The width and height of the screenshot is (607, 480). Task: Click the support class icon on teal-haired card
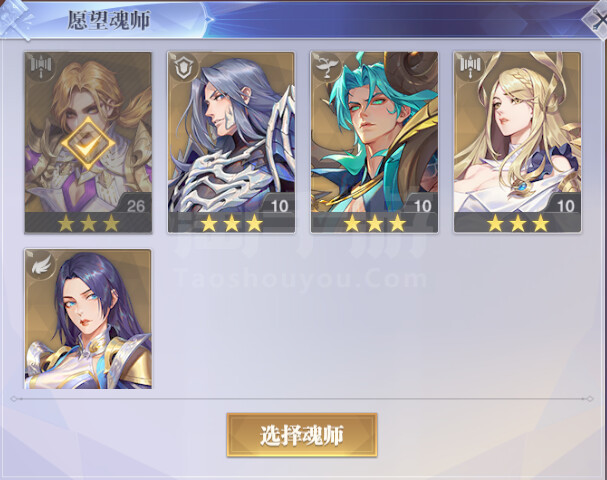tap(327, 67)
